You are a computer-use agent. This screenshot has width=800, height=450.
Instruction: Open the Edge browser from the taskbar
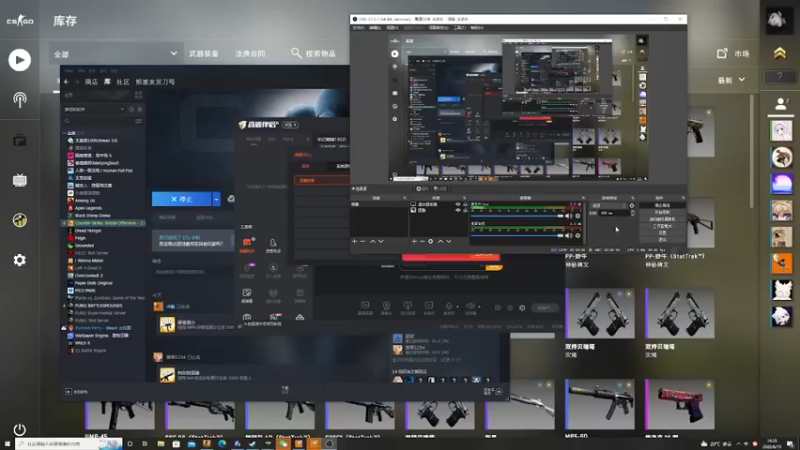coord(222,444)
